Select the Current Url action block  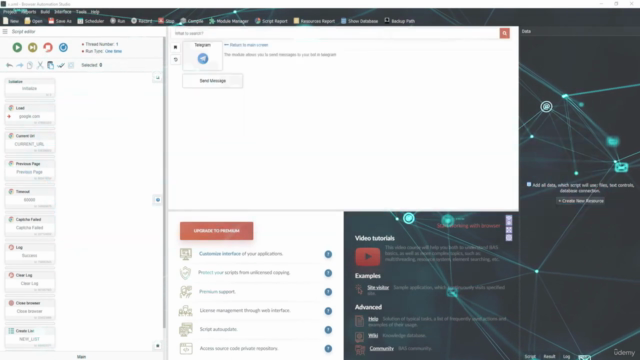[30, 142]
